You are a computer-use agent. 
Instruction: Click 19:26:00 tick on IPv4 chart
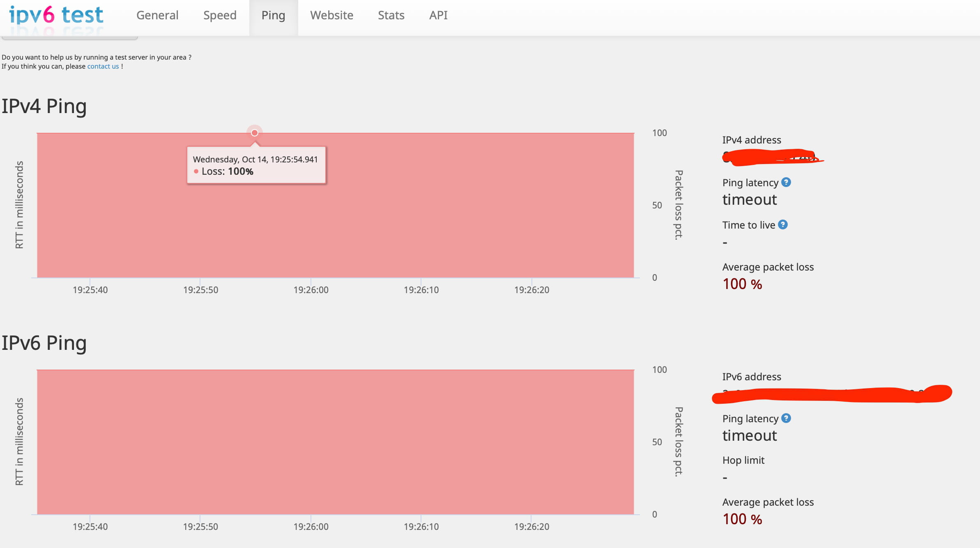311,290
